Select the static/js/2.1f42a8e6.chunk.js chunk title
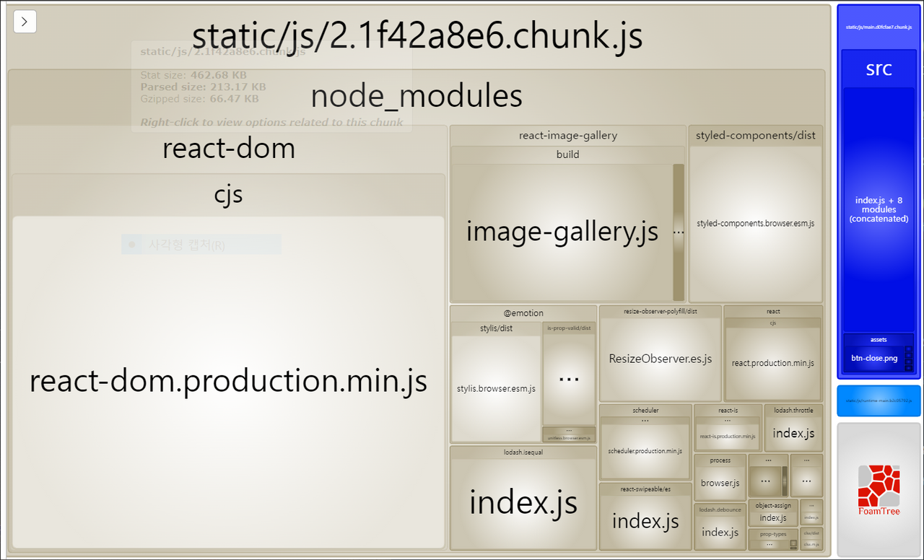Screen dimensions: 924x560 point(417,37)
